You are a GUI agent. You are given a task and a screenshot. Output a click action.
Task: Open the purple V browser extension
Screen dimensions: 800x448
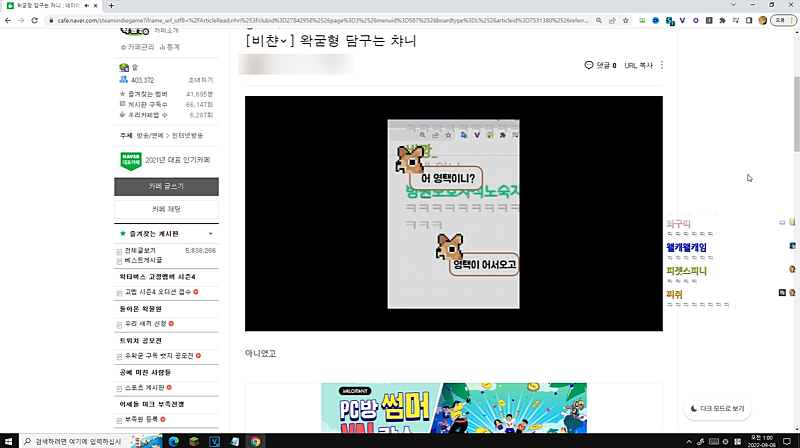tap(682, 20)
